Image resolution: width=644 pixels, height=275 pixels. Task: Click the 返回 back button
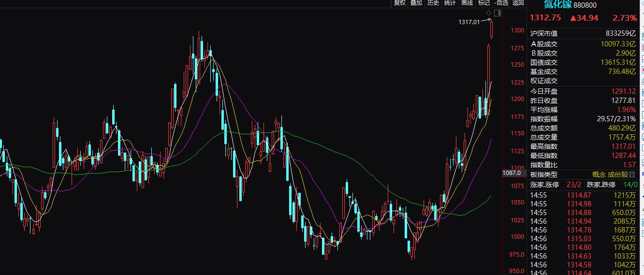coord(518,3)
